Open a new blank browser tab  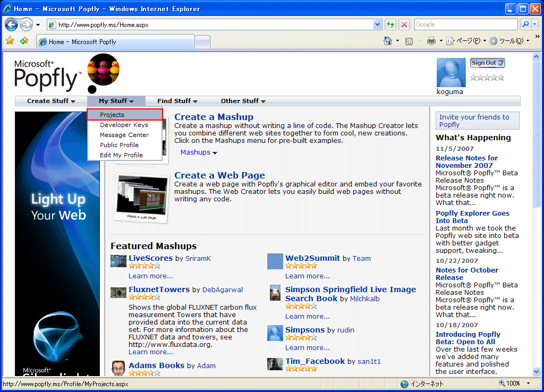pyautogui.click(x=202, y=42)
